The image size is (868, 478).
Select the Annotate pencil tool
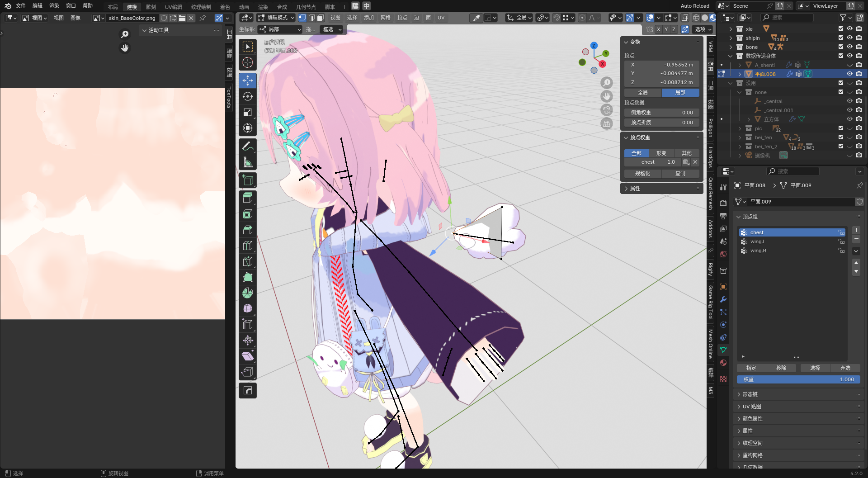pos(247,146)
